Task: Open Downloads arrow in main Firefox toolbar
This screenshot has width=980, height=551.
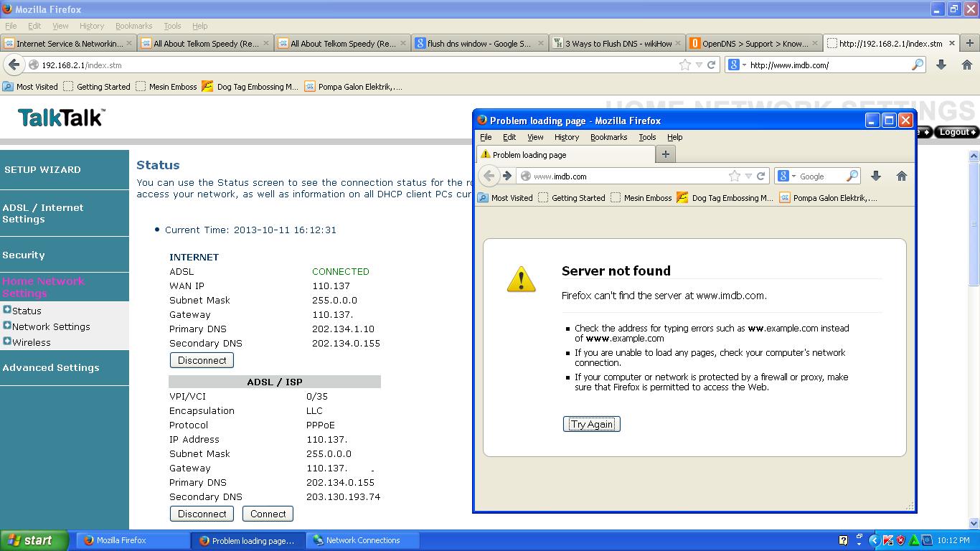Action: [x=941, y=65]
